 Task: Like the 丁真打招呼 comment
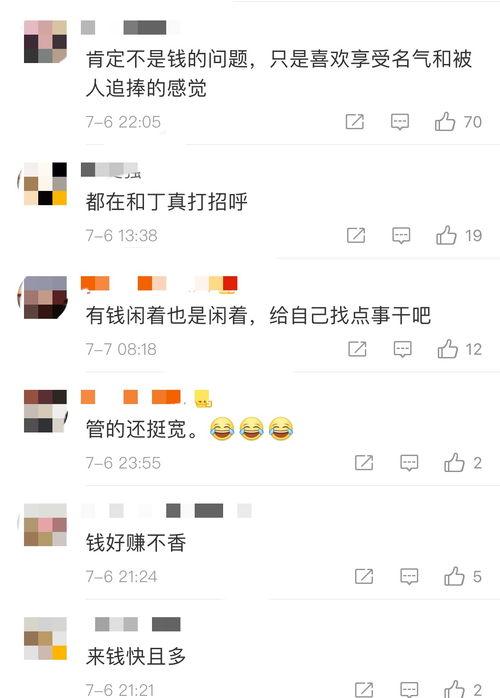coord(446,235)
